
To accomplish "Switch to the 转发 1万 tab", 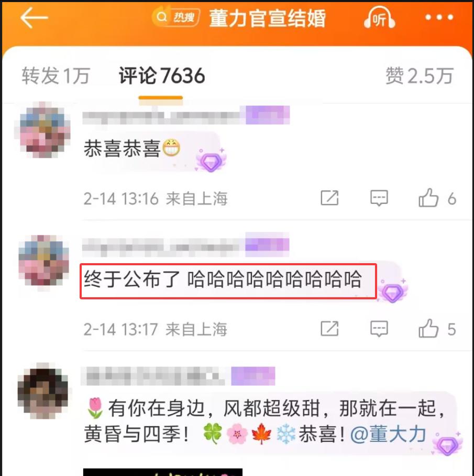I will coord(56,75).
